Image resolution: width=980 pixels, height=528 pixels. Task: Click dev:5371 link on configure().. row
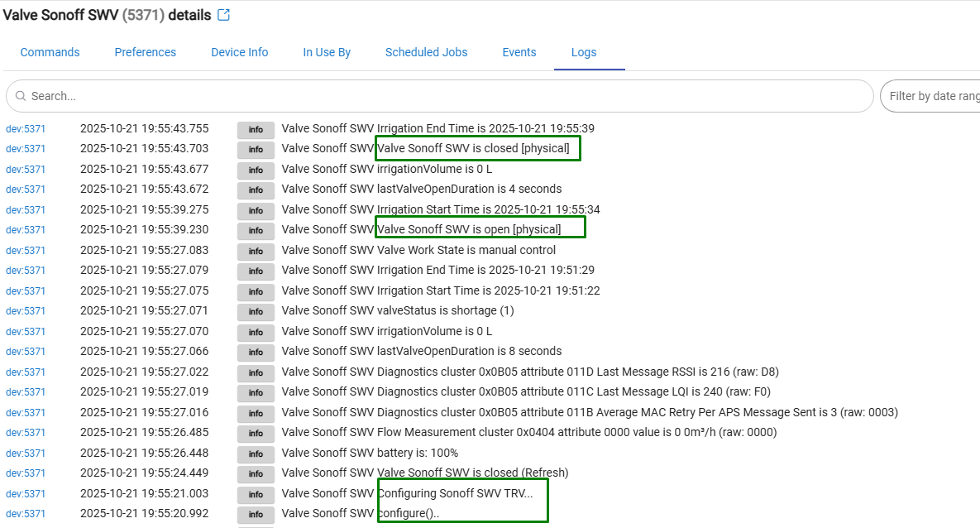point(26,514)
